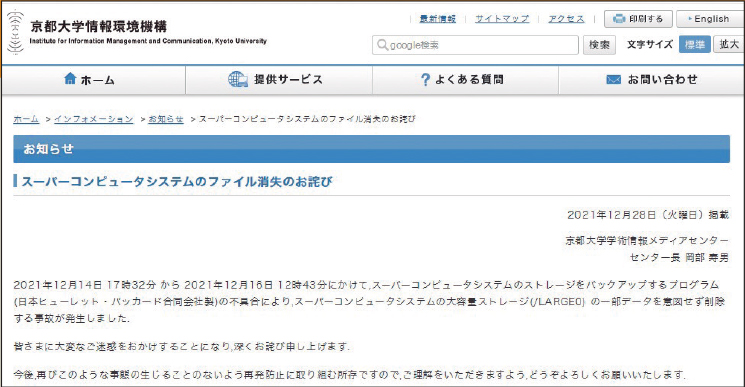Screen dimensions: 745x387
Task: Follow the お知らせ breadcrumb link
Action: [166, 119]
